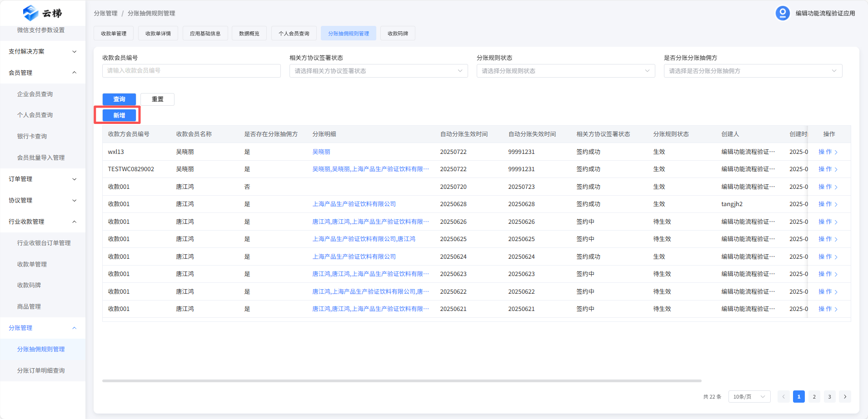
Task: Open the 分账规则状态 dropdown
Action: 565,71
